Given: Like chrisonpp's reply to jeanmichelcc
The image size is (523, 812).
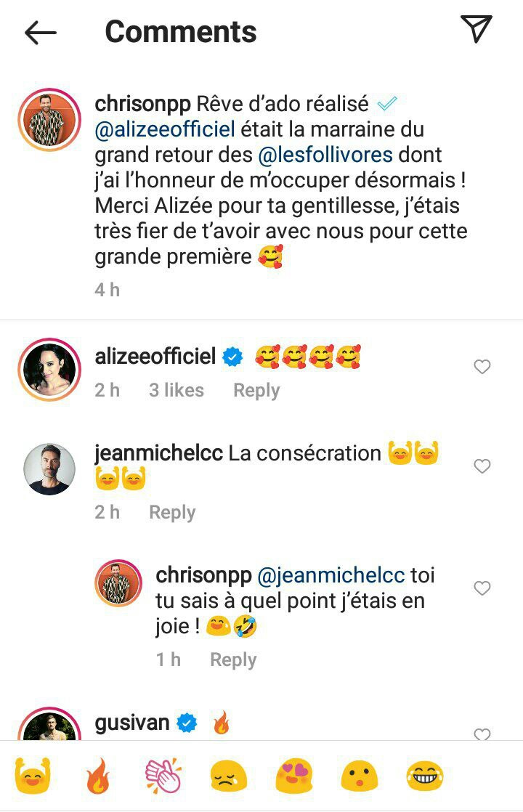Looking at the screenshot, I should tap(482, 588).
